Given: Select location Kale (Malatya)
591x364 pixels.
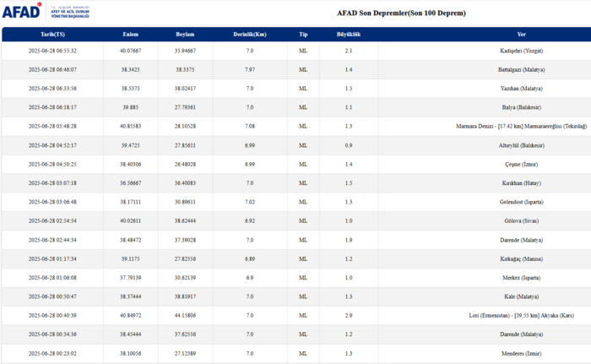Looking at the screenshot, I should pyautogui.click(x=521, y=296).
